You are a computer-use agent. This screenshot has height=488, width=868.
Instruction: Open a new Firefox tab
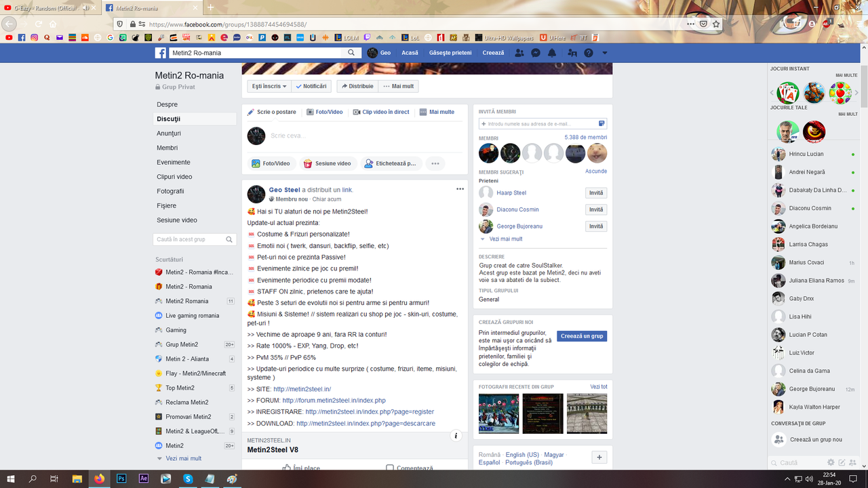[210, 7]
